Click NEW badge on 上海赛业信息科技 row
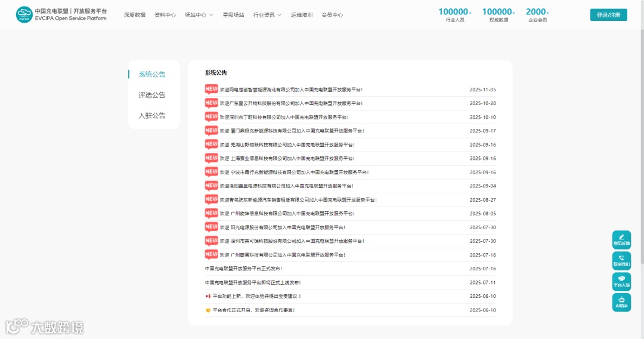Viewport: 644px width, 339px height. click(211, 158)
